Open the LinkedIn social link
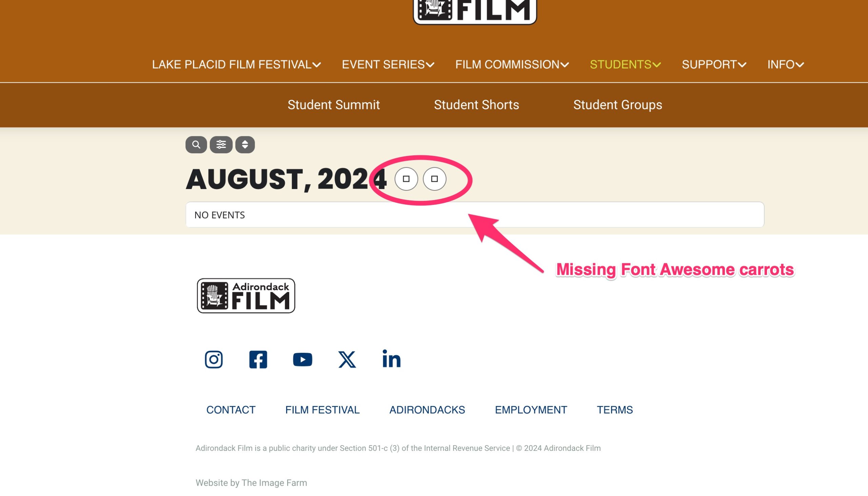868x496 pixels. 392,358
